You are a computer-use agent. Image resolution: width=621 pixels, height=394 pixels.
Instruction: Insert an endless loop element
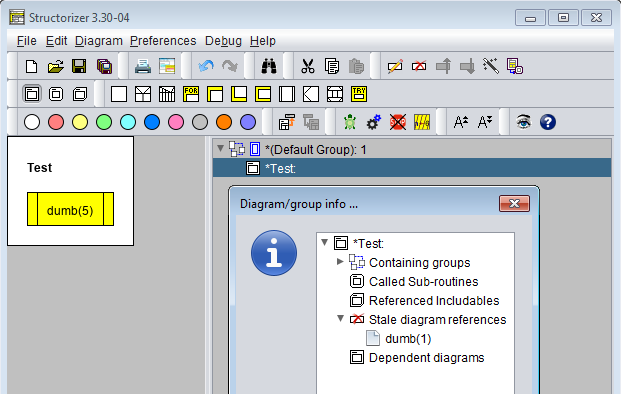pyautogui.click(x=263, y=94)
